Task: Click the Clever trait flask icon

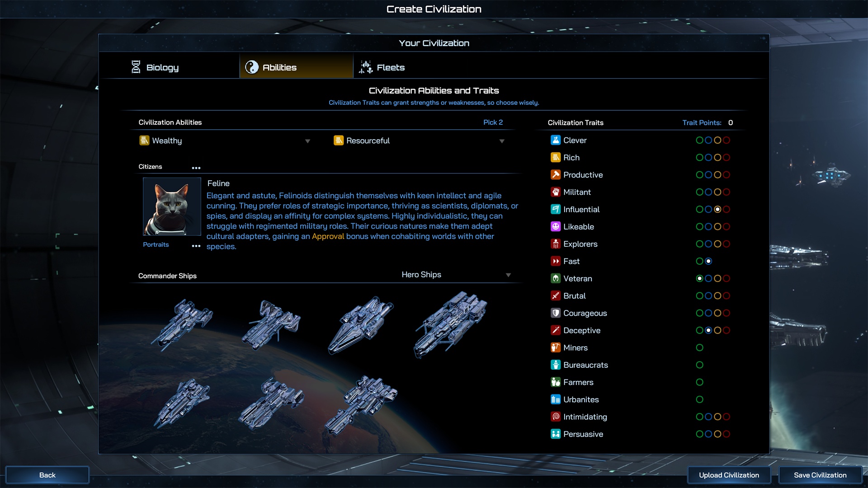Action: tap(556, 140)
